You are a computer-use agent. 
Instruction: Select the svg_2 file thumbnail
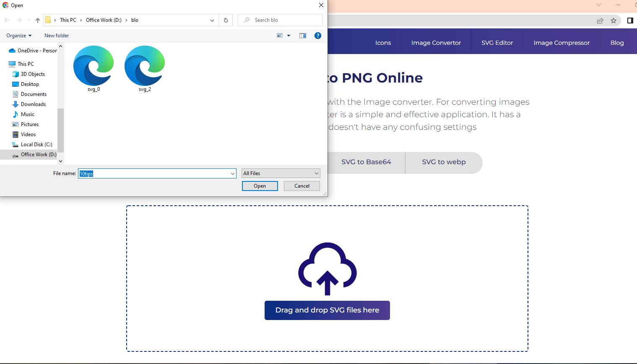pyautogui.click(x=145, y=68)
